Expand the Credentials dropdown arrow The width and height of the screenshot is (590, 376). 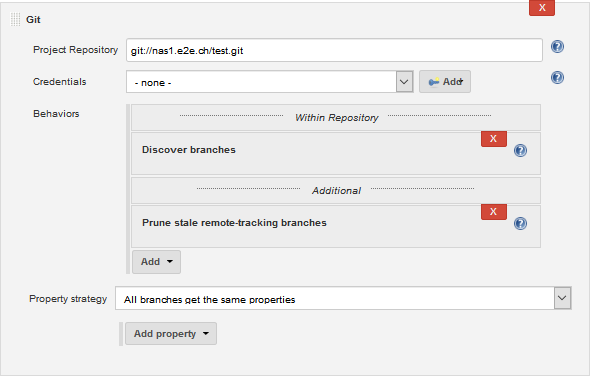[404, 82]
